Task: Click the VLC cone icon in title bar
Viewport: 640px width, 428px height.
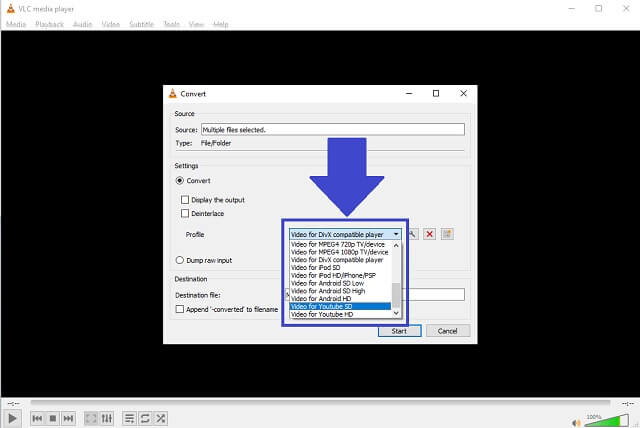Action: (11, 8)
